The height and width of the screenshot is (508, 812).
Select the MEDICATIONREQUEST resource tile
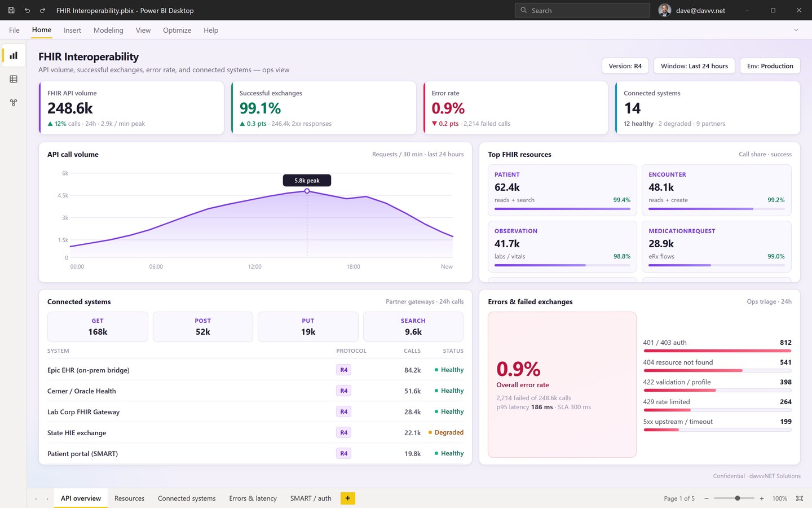point(717,247)
